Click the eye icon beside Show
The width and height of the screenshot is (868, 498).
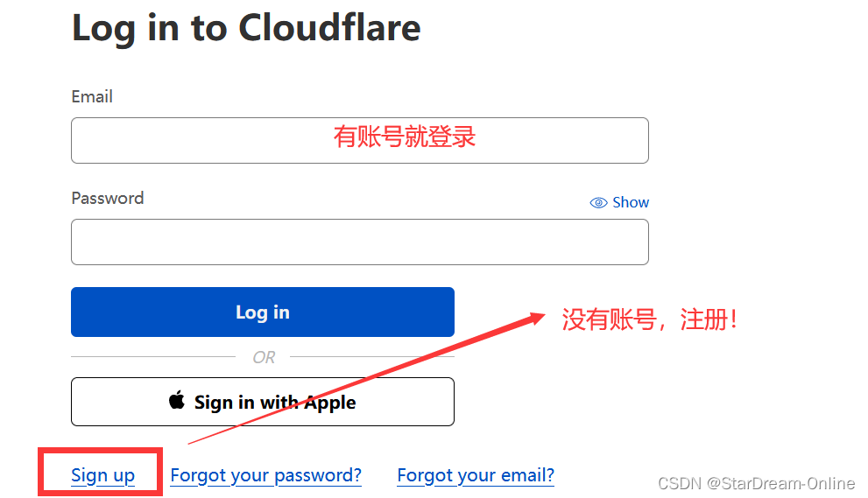tap(598, 203)
